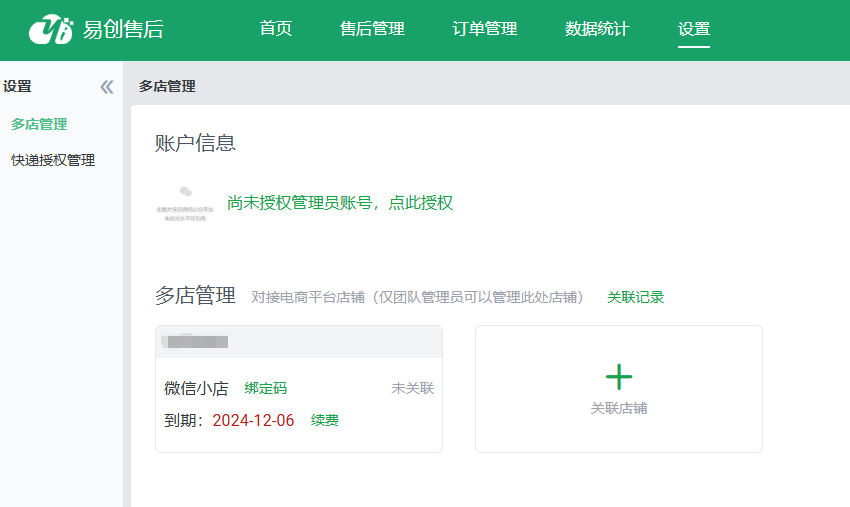Click the 绑定码 link on store card
Viewport: 850px width, 507px height.
[x=265, y=388]
